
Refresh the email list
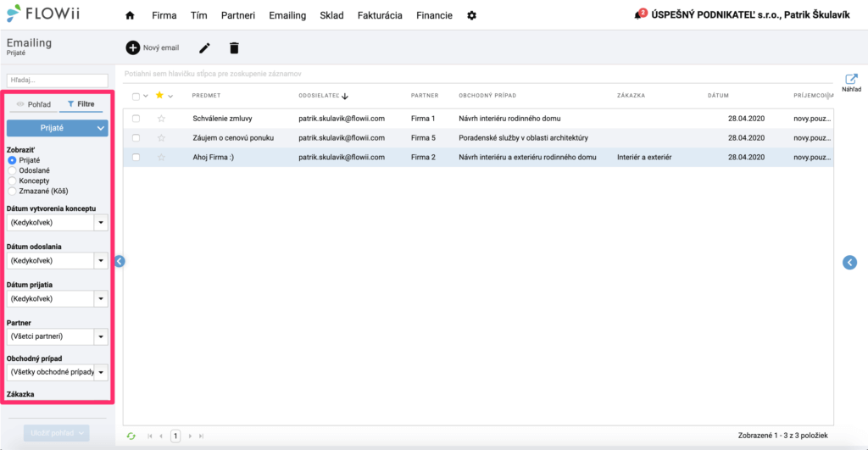tap(131, 436)
